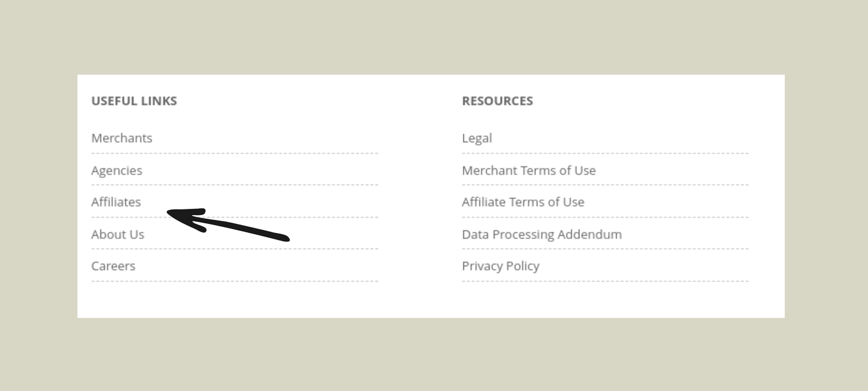Click the dashed divider beneath Privacy Policy

[x=605, y=282]
